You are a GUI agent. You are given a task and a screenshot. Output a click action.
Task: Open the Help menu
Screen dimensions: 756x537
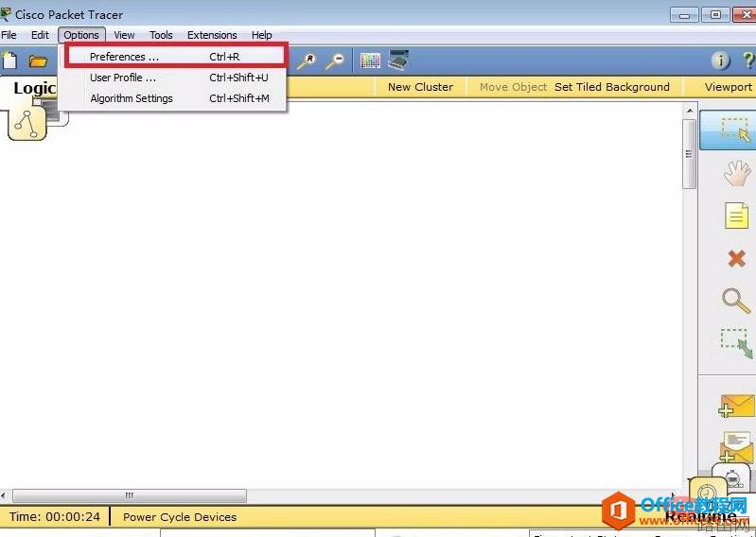[262, 35]
